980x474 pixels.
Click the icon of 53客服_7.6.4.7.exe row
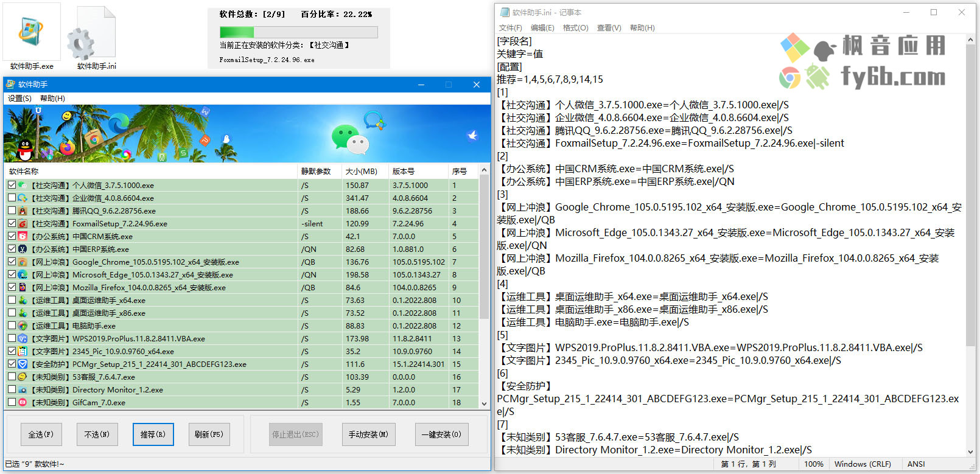click(x=23, y=377)
